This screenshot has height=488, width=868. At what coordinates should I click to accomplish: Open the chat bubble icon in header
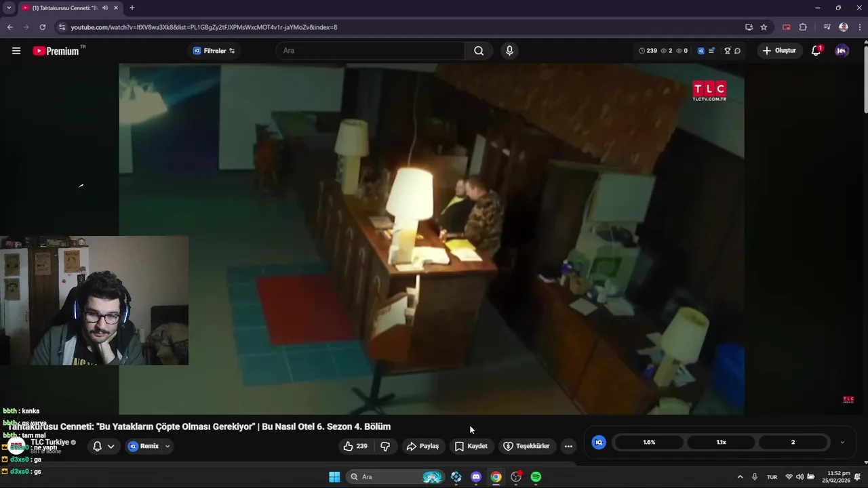[737, 51]
